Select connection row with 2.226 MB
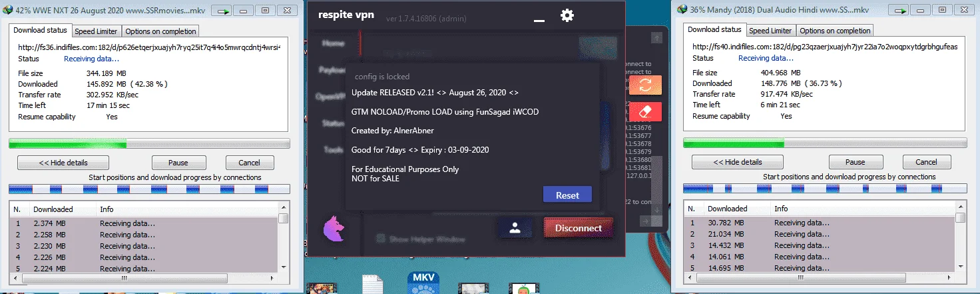This screenshot has height=294, width=980. tap(144, 257)
